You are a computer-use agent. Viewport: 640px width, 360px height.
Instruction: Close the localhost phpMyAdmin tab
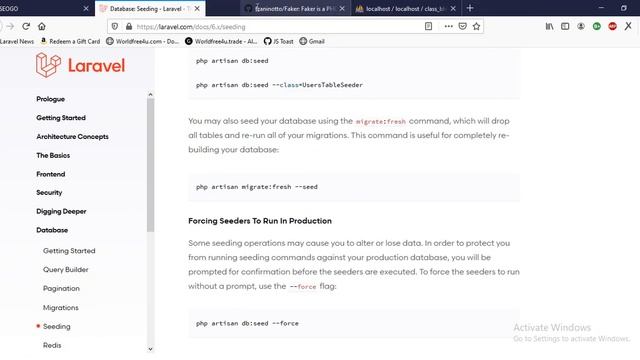click(x=453, y=8)
